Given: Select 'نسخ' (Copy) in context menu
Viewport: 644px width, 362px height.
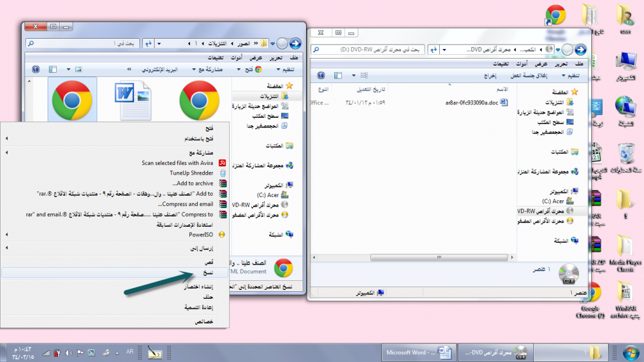Looking at the screenshot, I should click(x=209, y=272).
